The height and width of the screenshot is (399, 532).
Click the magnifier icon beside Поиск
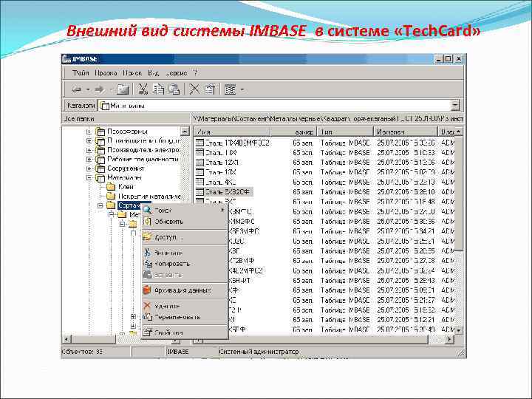coord(147,210)
